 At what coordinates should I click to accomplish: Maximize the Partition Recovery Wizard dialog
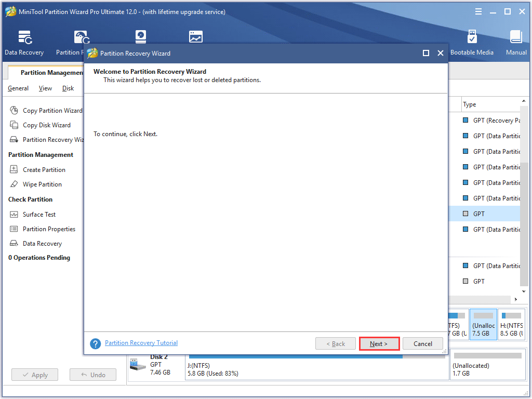coord(426,54)
